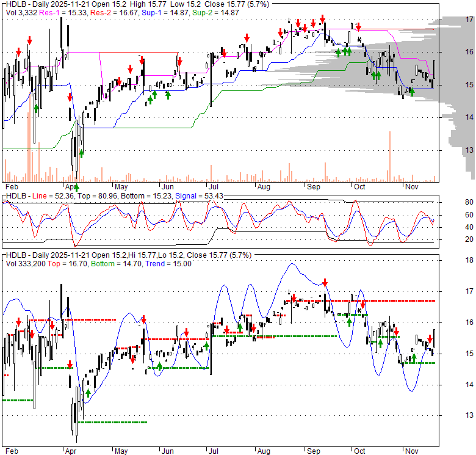
Task: Click 'Vol 333,200' in the bottom chart header
Action: point(26,264)
